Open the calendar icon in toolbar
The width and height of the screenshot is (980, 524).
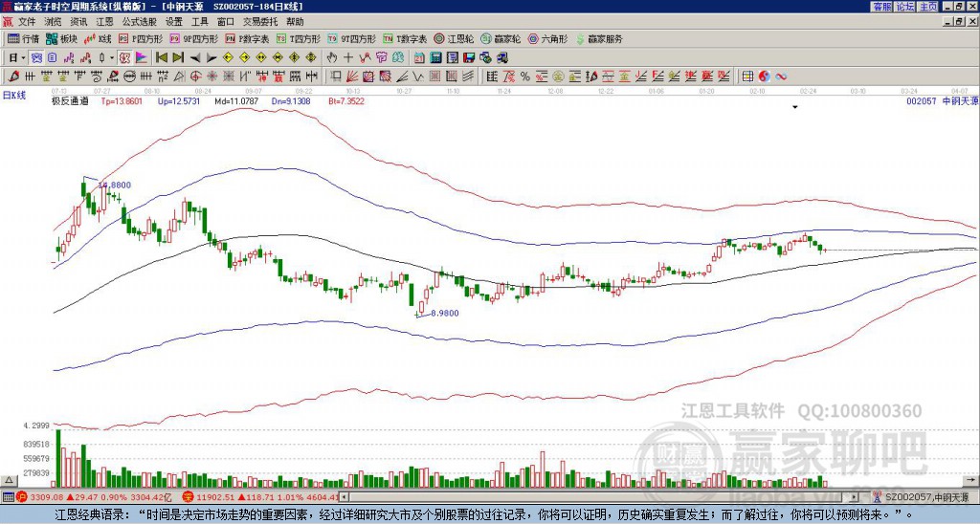(x=419, y=58)
